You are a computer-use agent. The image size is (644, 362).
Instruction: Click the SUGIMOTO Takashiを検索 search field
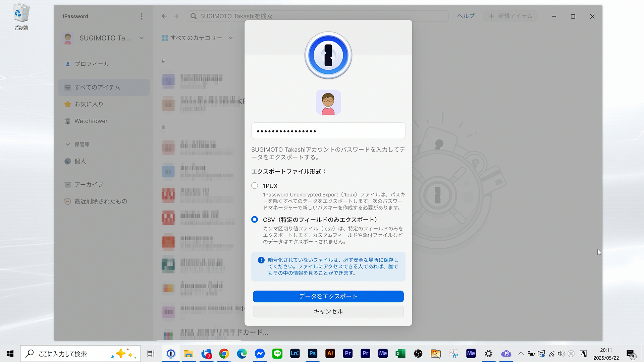[318, 16]
